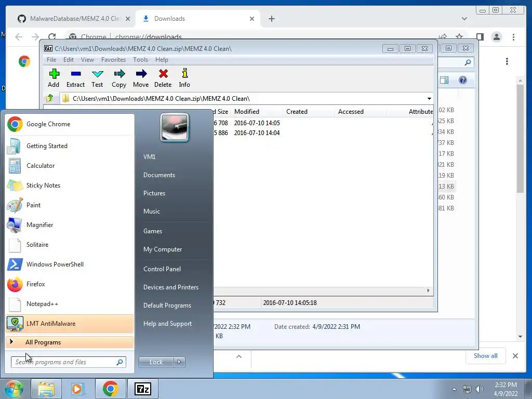
Task: Open Control Panel from Start menu
Action: click(162, 269)
